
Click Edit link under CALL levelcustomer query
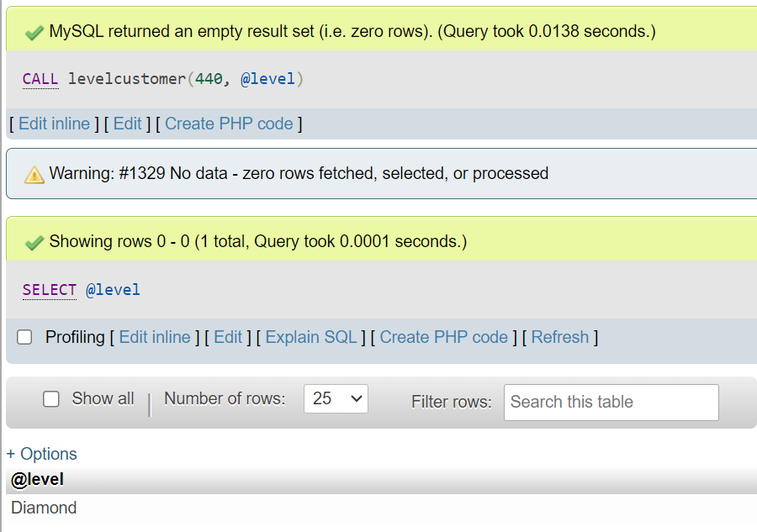[x=128, y=124]
